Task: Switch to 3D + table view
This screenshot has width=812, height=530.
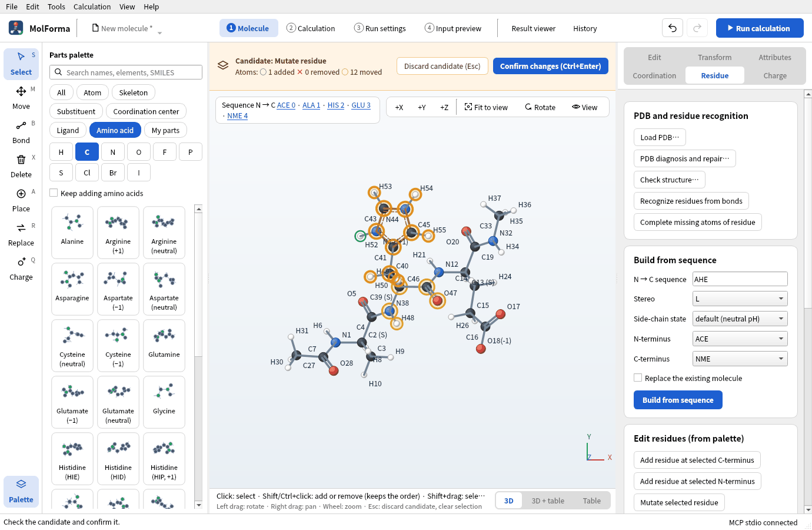Action: 548,501
